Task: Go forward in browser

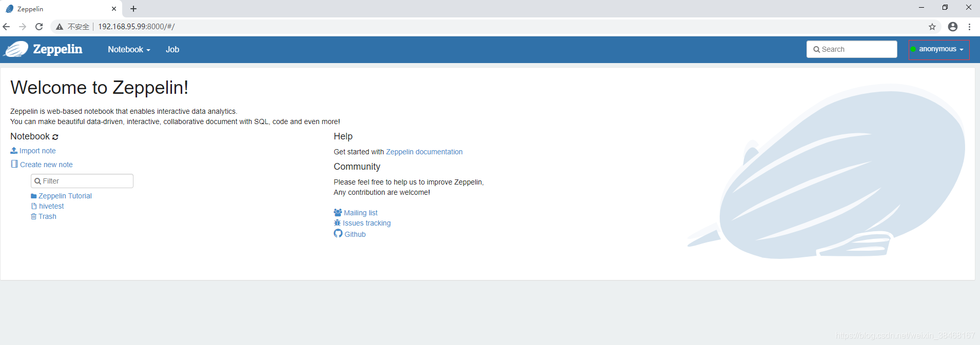Action: pos(23,27)
